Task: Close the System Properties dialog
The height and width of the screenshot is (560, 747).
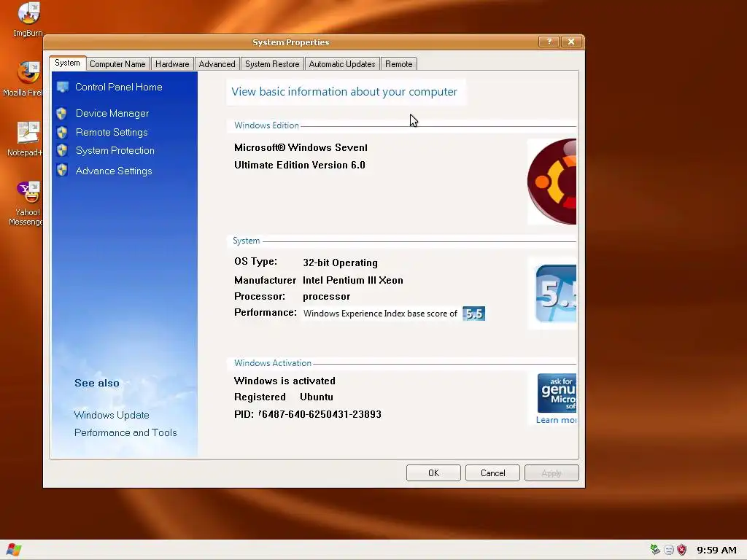Action: tap(571, 42)
